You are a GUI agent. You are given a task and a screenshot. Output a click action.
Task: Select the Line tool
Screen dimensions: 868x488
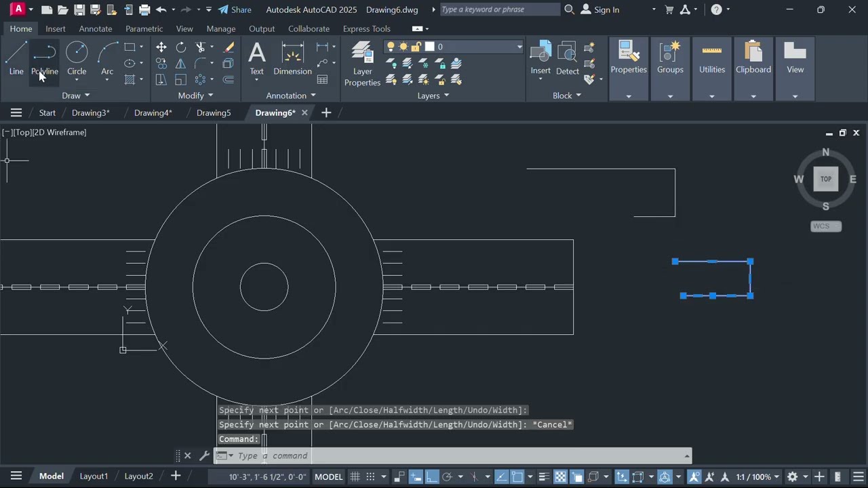pyautogui.click(x=16, y=58)
